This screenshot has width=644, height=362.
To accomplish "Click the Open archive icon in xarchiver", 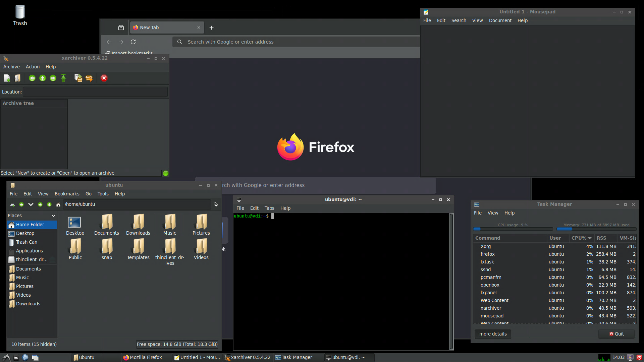I will click(17, 78).
